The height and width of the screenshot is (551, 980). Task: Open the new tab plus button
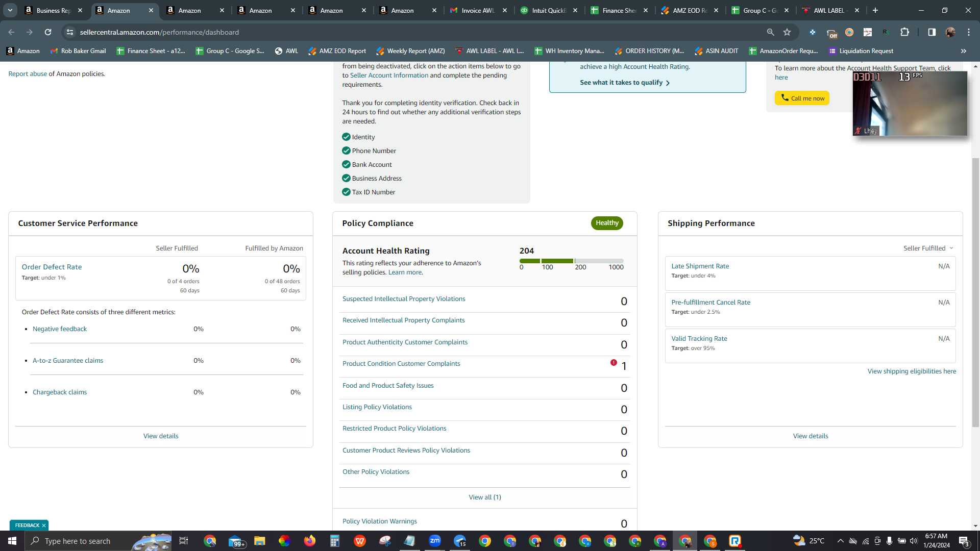(875, 10)
